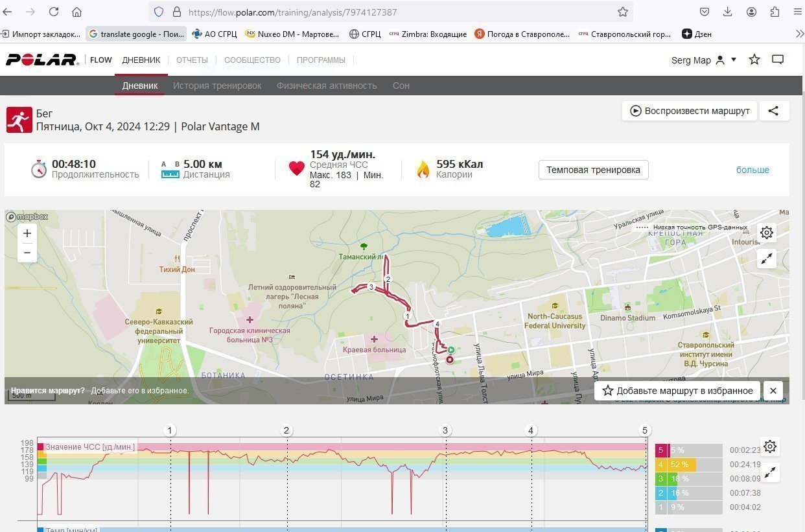
Task: Open browser downloads icon
Action: click(x=728, y=12)
